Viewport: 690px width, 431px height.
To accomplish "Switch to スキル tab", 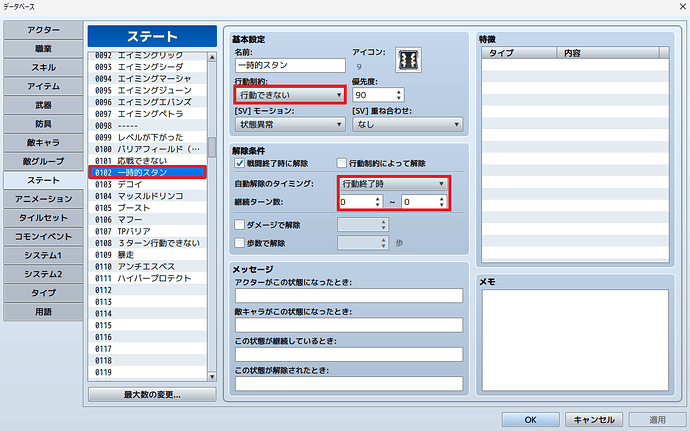I will pyautogui.click(x=43, y=67).
